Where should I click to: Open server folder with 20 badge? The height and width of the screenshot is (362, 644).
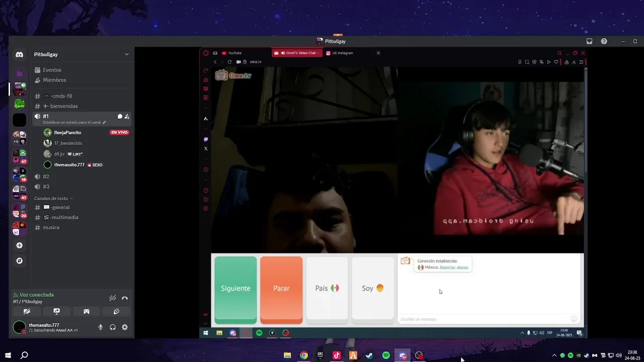19,211
